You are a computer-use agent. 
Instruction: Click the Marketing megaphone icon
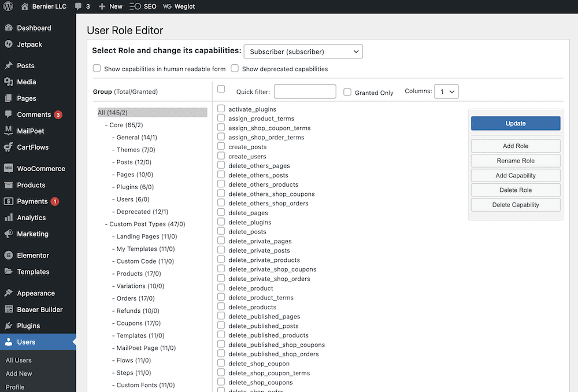point(9,234)
